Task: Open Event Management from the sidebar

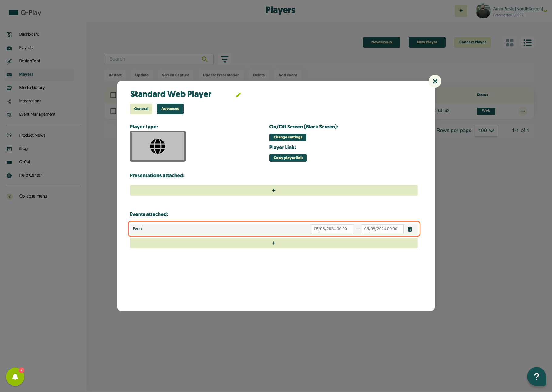Action: (x=37, y=114)
